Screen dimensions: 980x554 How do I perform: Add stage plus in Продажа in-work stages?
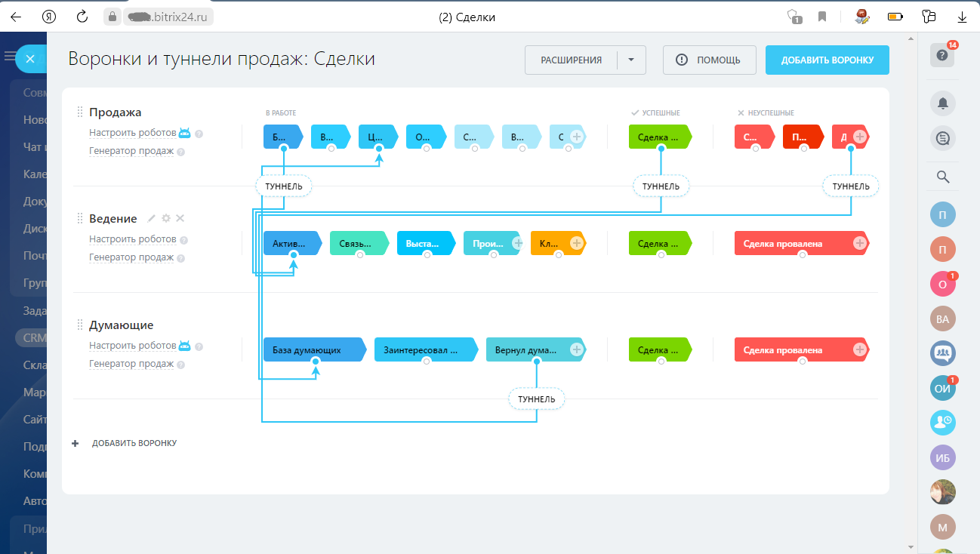pos(576,137)
